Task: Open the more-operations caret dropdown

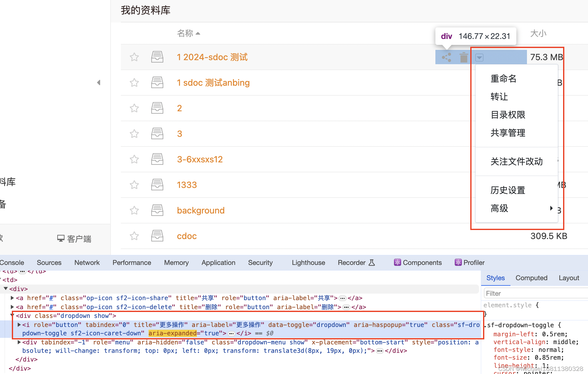Action: click(x=479, y=57)
